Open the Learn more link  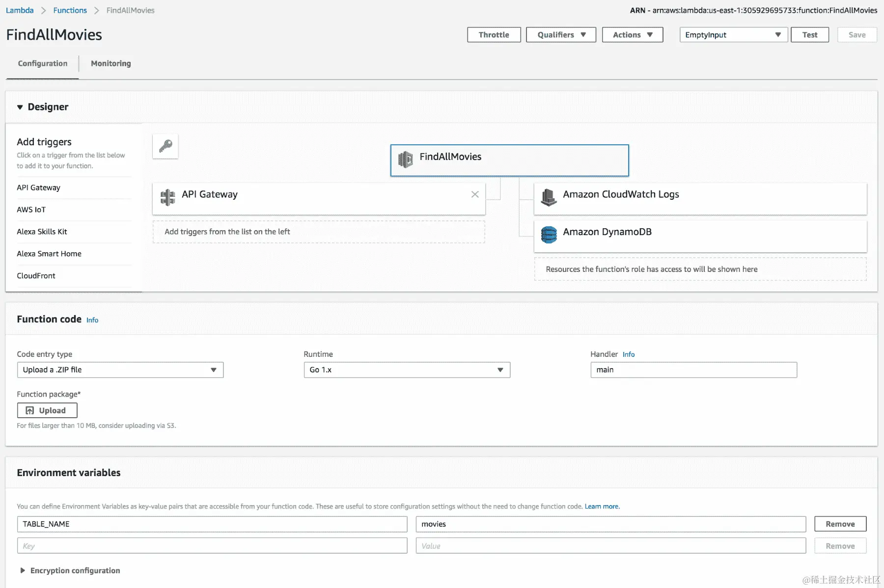pyautogui.click(x=602, y=507)
